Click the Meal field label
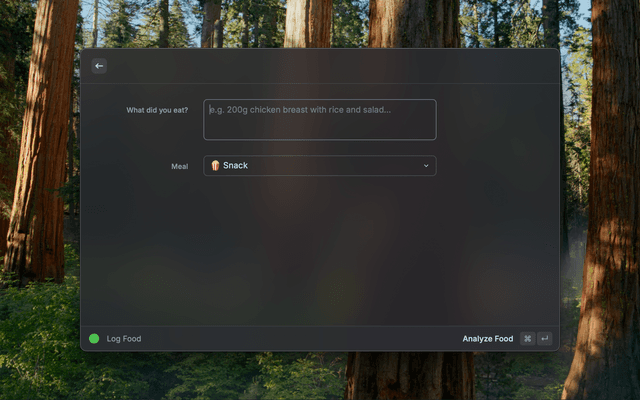Image resolution: width=640 pixels, height=400 pixels. pyautogui.click(x=180, y=167)
